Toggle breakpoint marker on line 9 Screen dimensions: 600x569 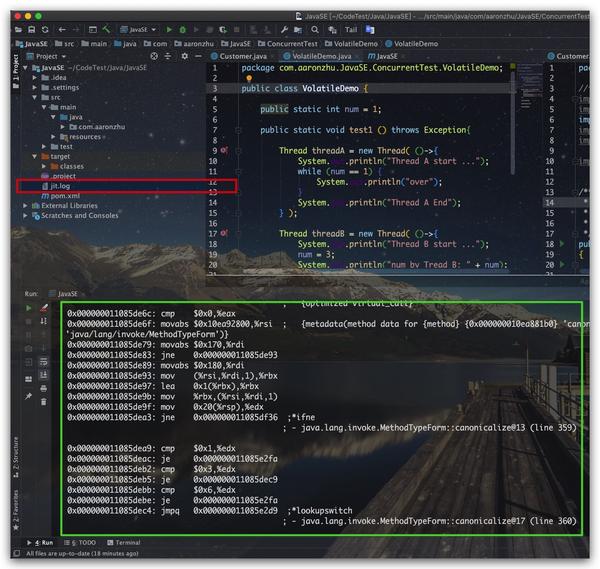pos(224,151)
